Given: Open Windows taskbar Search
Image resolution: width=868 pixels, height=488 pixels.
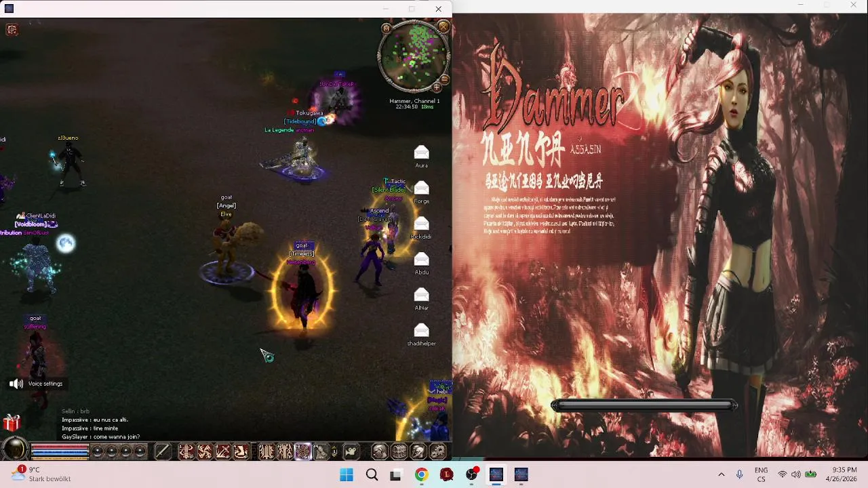Looking at the screenshot, I should (372, 475).
